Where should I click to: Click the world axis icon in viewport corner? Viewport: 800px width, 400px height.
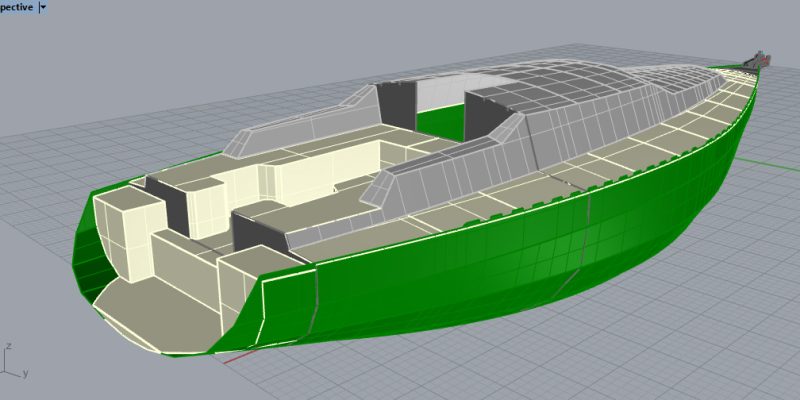[14, 361]
